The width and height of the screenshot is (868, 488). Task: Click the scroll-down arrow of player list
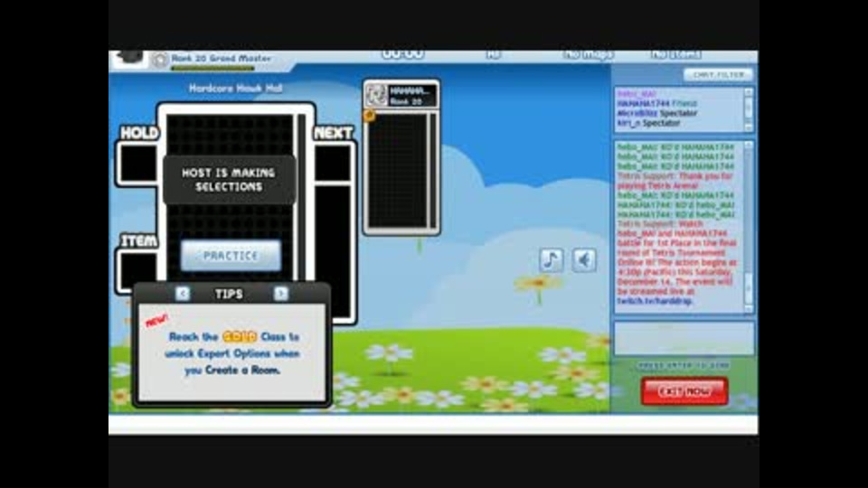[749, 127]
